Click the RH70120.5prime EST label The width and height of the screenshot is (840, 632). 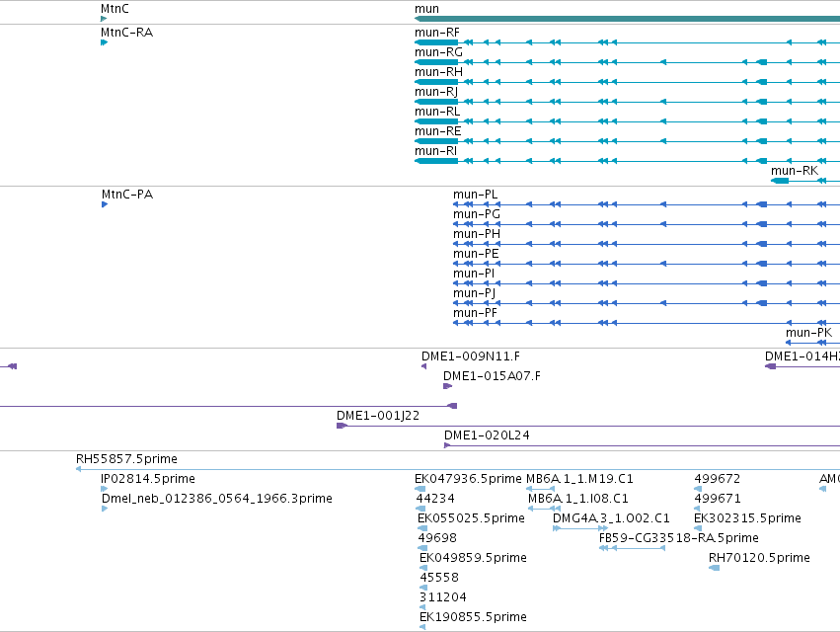(x=759, y=558)
